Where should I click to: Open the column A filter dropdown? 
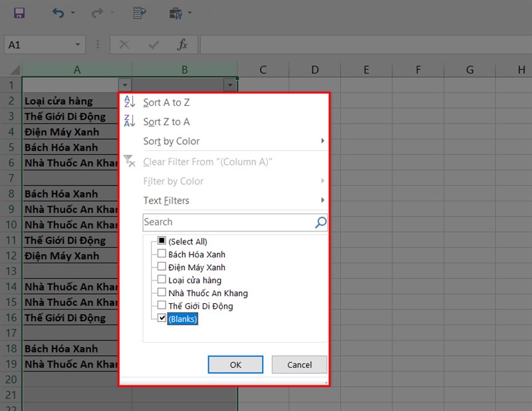[x=126, y=85]
